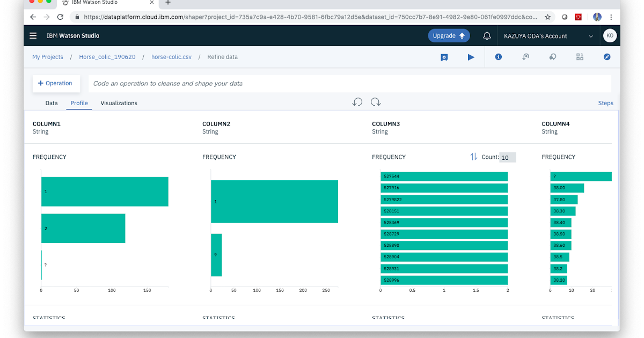The width and height of the screenshot is (644, 338).
Task: Open the information panel icon
Action: click(498, 57)
